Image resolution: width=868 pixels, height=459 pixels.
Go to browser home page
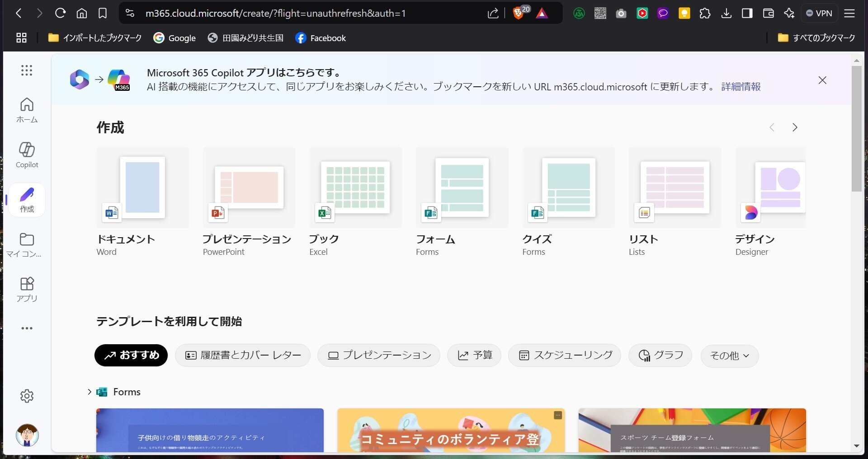point(82,14)
